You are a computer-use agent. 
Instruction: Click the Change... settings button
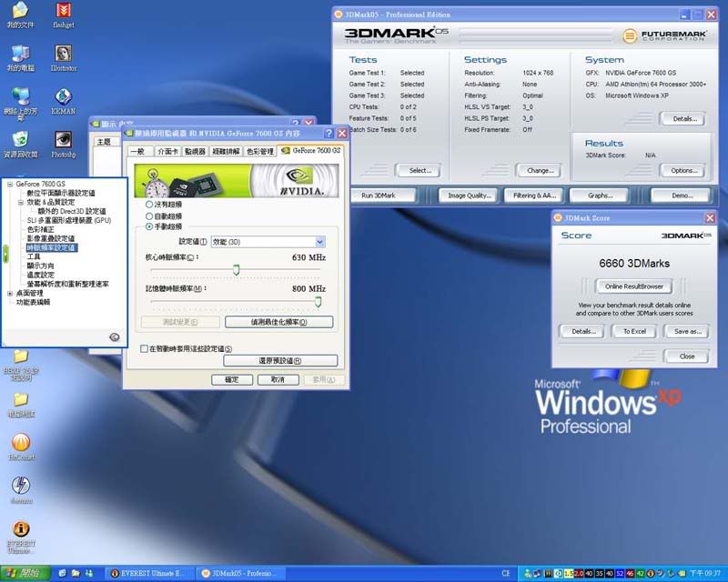(x=540, y=171)
